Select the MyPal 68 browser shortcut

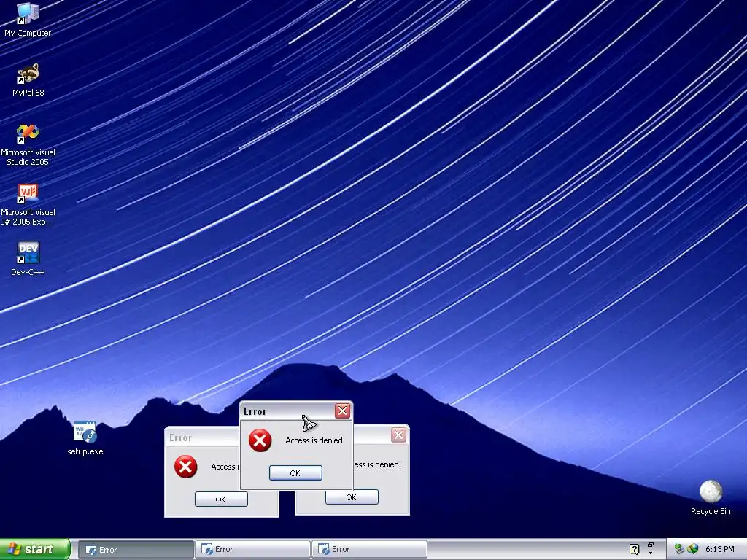pyautogui.click(x=28, y=80)
